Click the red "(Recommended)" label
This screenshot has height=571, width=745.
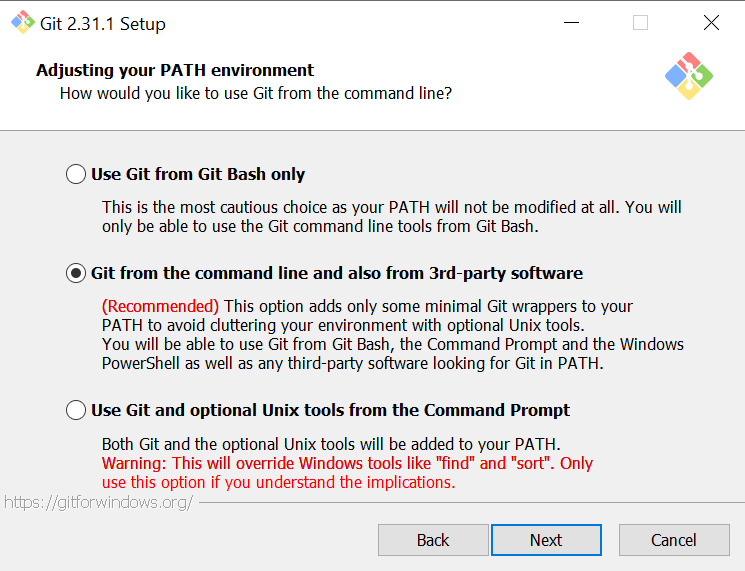coord(160,306)
